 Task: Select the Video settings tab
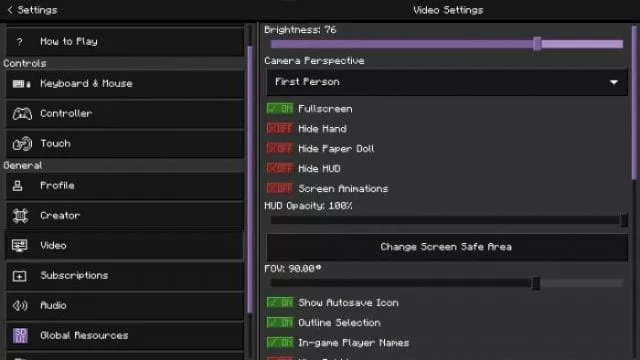[124, 245]
